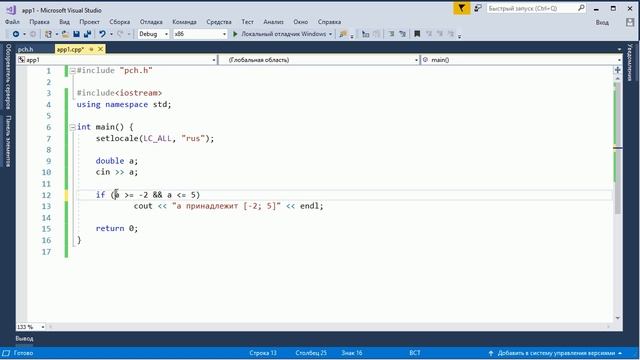Screen dimensions: 640x360
Task: Open the Проект menu
Action: click(89, 22)
